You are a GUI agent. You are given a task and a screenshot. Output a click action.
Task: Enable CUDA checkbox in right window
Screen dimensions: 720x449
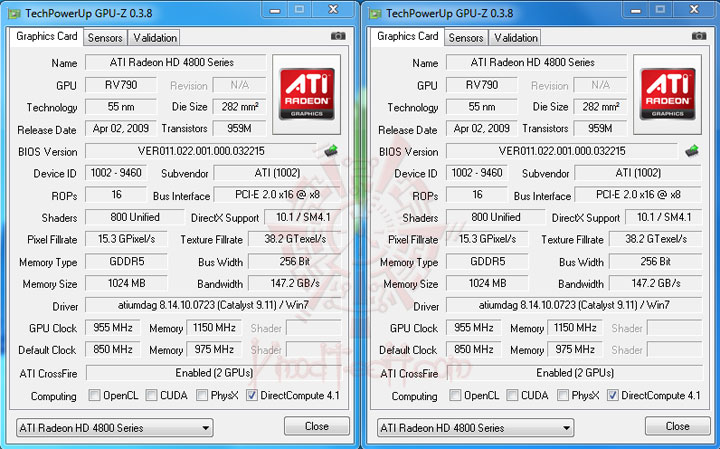(512, 395)
